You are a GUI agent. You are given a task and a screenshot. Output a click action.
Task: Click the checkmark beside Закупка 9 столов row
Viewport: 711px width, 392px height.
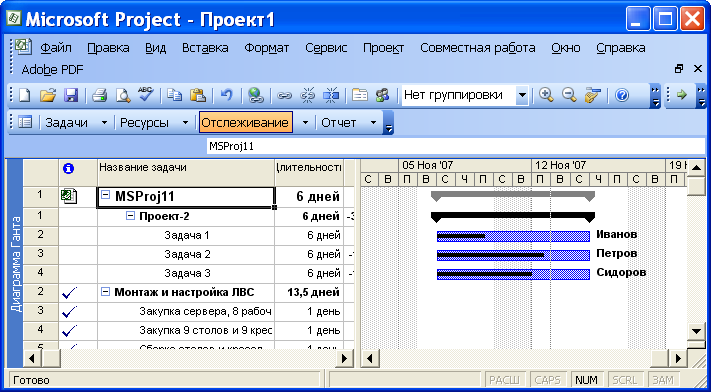69,331
